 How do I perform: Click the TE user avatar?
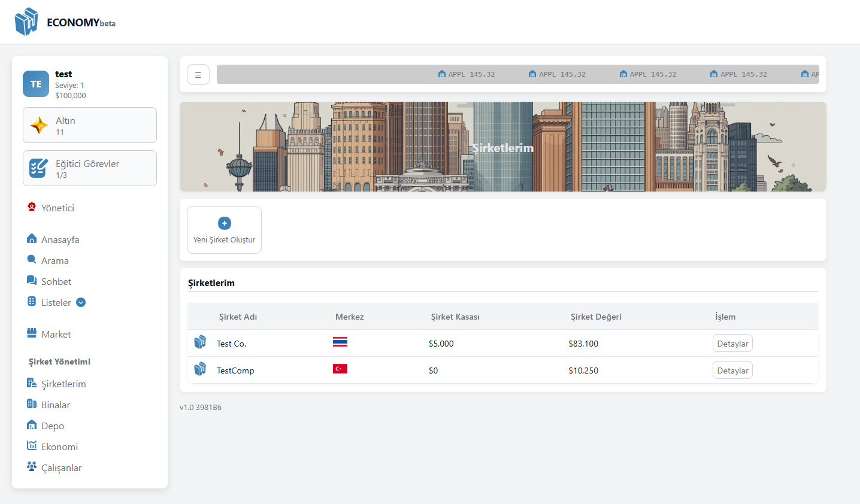(x=36, y=84)
